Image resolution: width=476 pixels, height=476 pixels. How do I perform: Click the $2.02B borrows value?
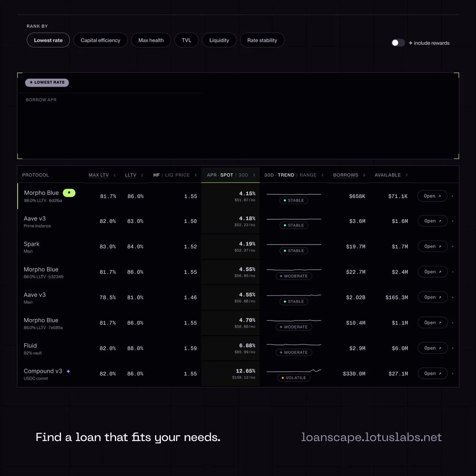[x=355, y=297]
